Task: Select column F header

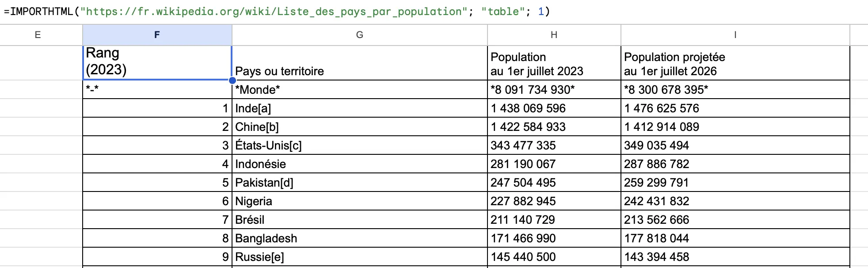Action: pos(157,35)
